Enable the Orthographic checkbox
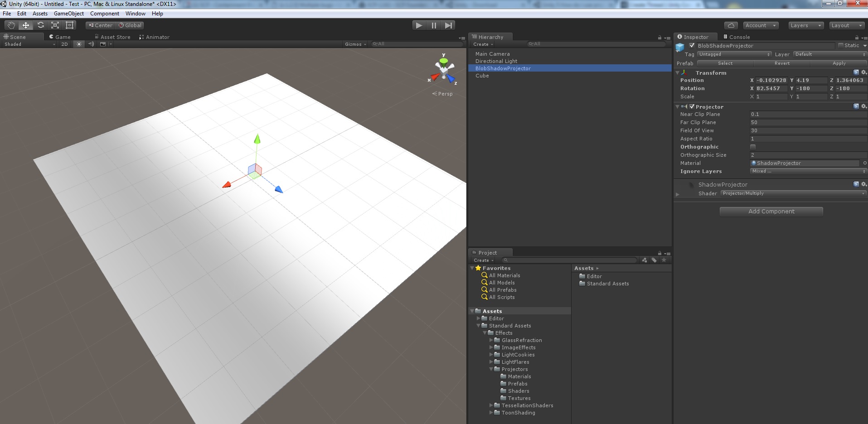The width and height of the screenshot is (868, 424). tap(753, 147)
